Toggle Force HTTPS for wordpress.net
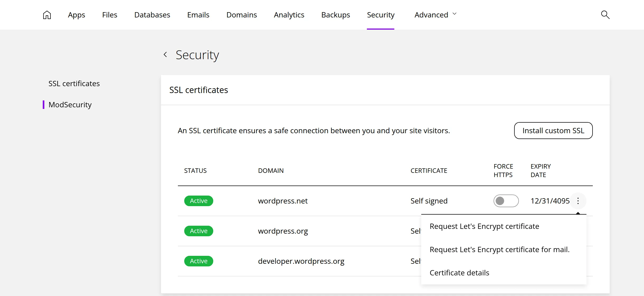The width and height of the screenshot is (644, 296). (x=506, y=201)
